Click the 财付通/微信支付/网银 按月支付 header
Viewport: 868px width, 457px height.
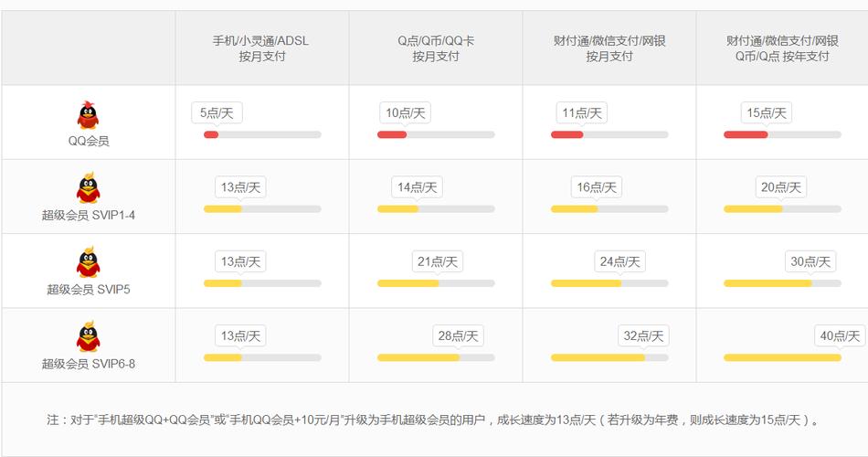[x=609, y=48]
